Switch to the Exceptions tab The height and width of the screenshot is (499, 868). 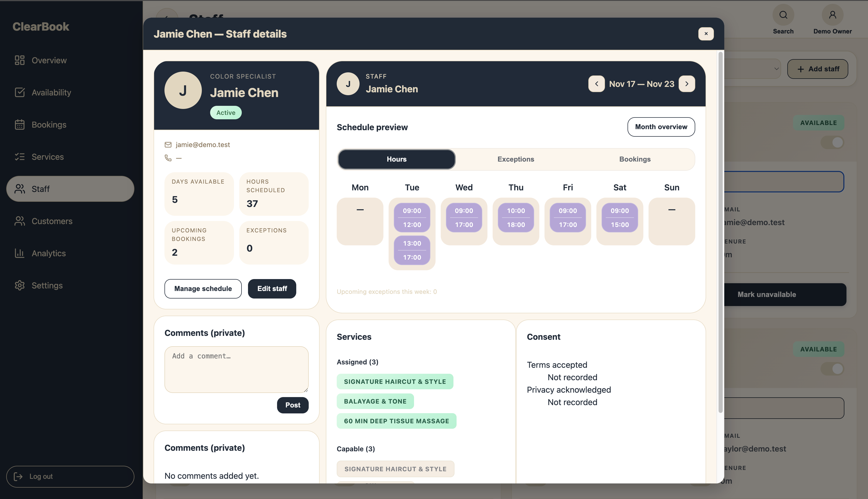click(516, 159)
